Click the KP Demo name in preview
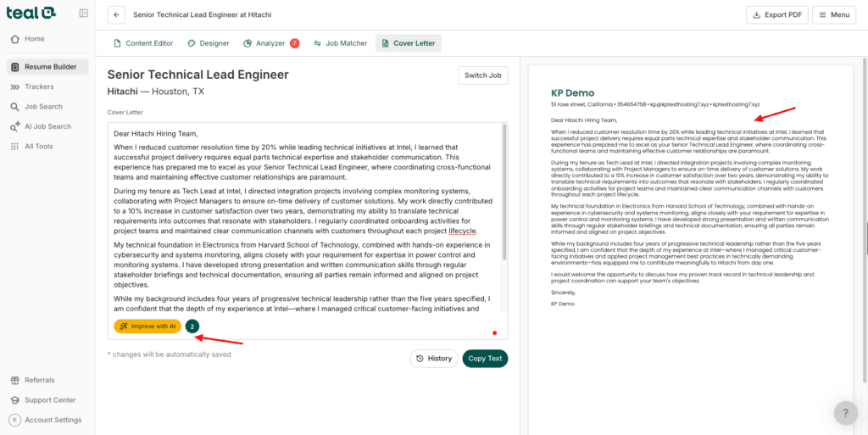This screenshot has height=435, width=868. (x=572, y=93)
